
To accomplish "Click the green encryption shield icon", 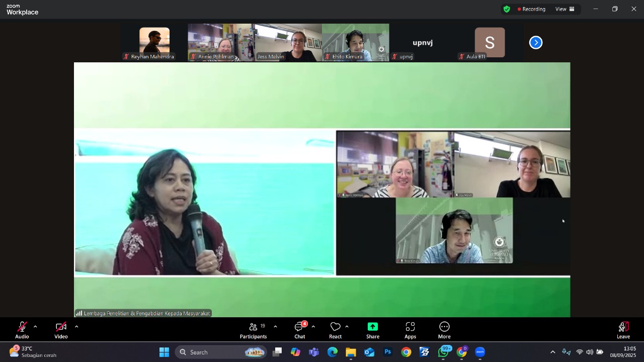I will pos(507,9).
